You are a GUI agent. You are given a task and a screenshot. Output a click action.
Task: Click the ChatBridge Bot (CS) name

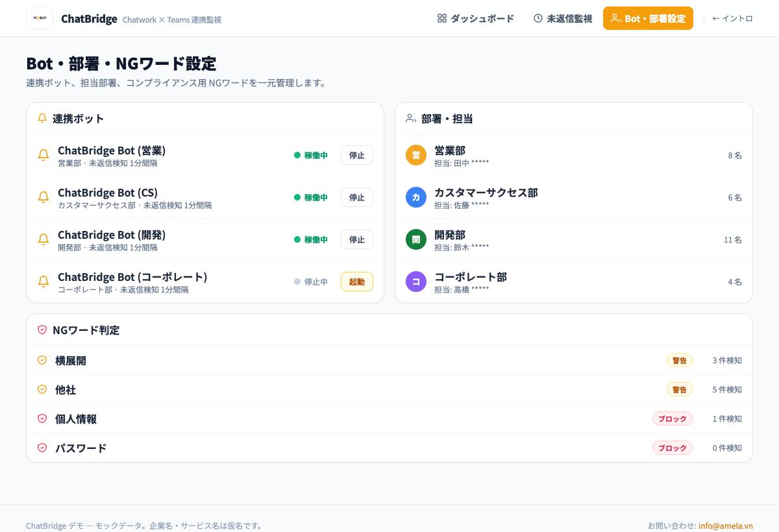(108, 192)
